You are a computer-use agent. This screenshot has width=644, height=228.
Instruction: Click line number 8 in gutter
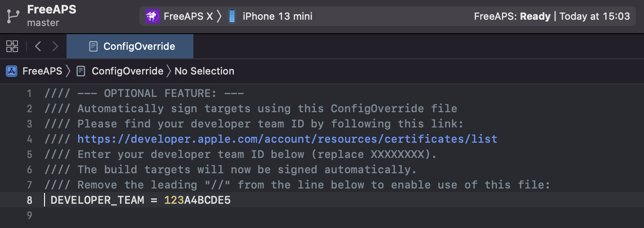[x=29, y=200]
